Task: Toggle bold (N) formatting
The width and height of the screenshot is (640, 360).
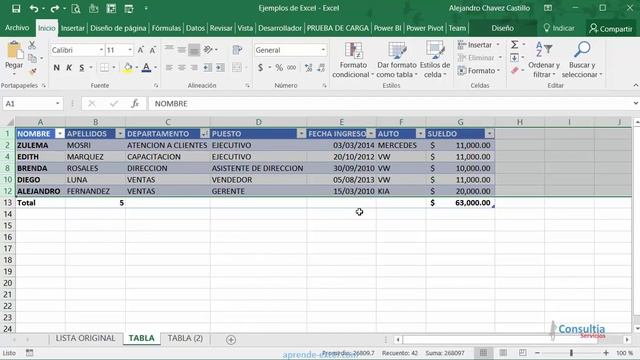Action: (57, 67)
